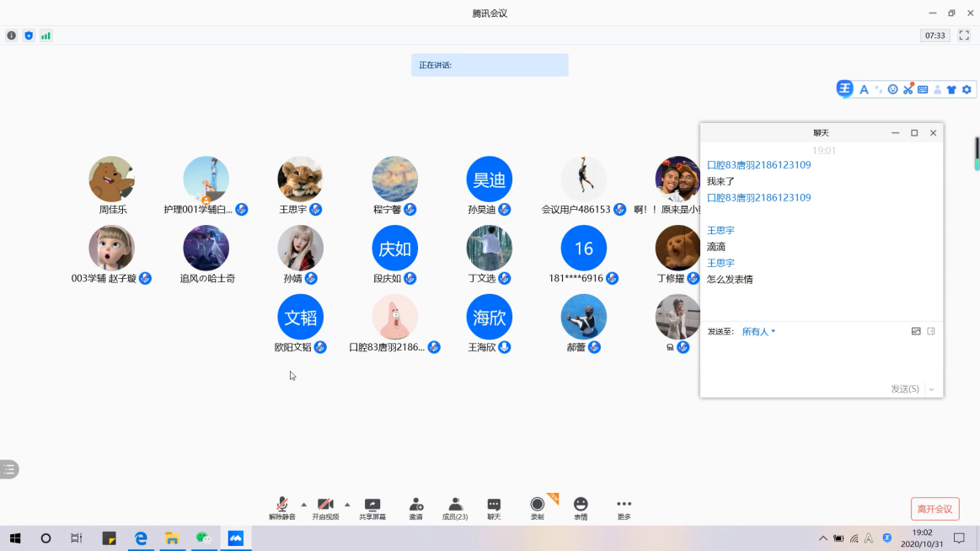Toggle fullscreen mode icon at top right

(964, 35)
